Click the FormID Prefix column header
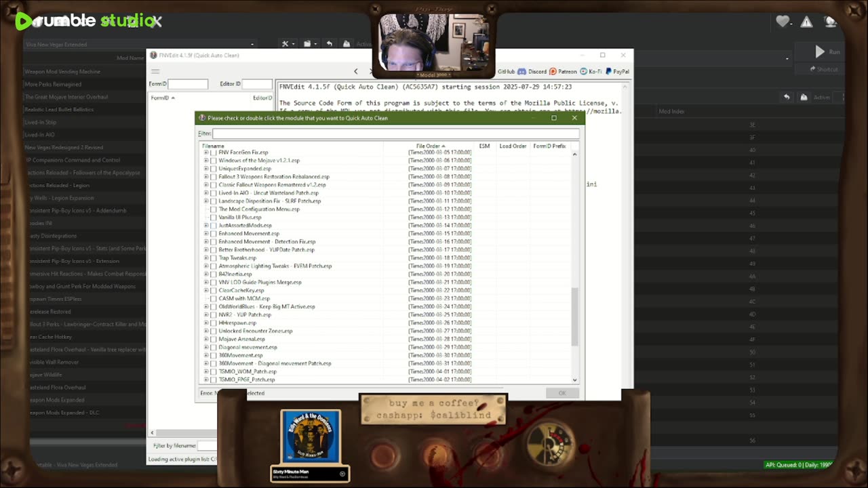868x488 pixels. pos(549,146)
